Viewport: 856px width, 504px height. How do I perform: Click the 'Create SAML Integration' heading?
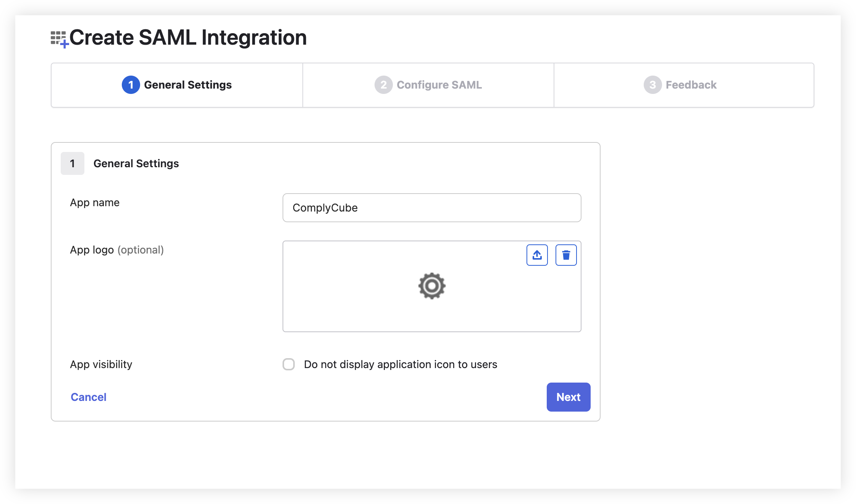coord(188,37)
